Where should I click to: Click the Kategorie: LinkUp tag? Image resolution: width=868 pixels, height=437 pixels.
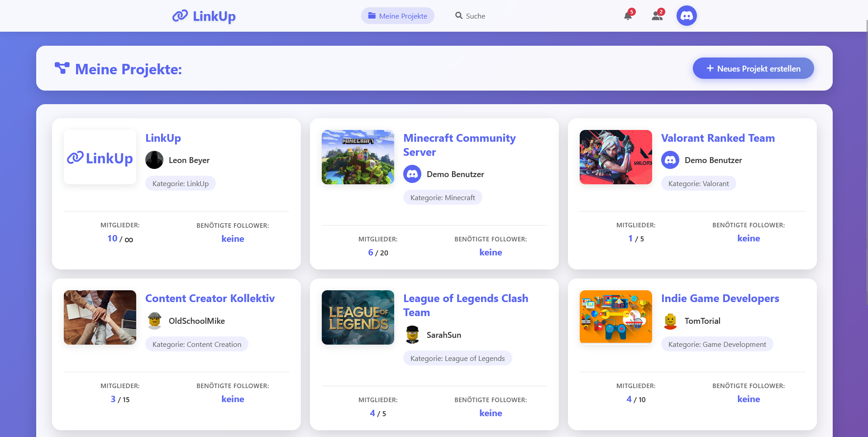[x=181, y=183]
